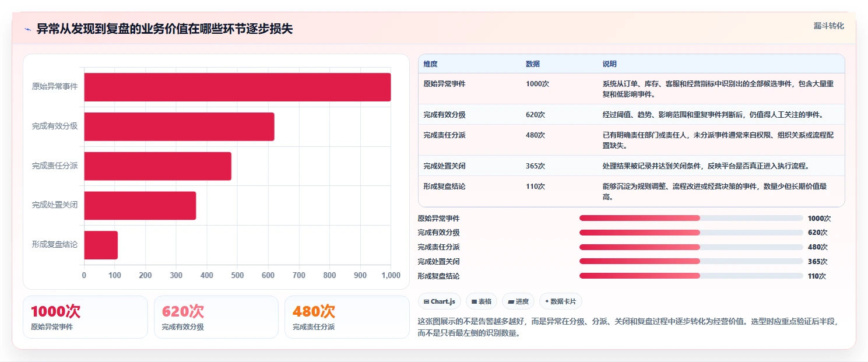Click the 完成有效分级 progress bar
The image size is (868, 362).
pos(691,233)
